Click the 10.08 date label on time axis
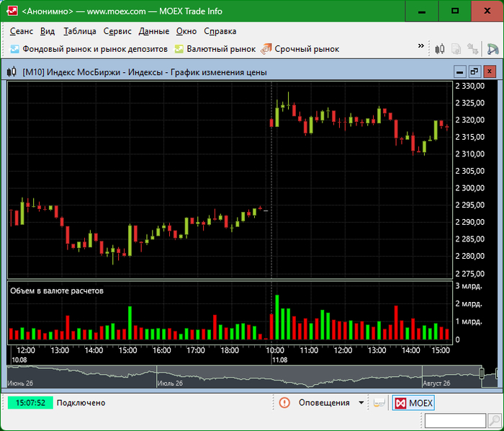 coord(19,360)
